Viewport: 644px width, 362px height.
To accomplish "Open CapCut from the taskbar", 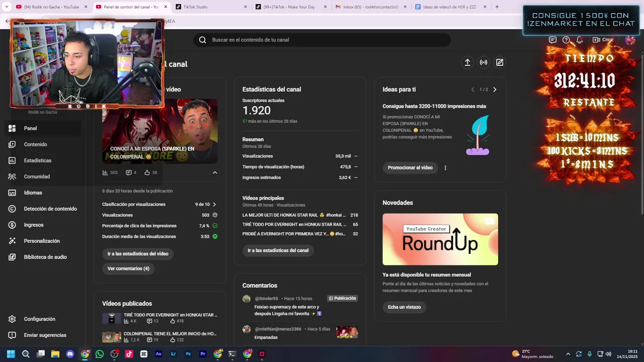I will point(144,354).
